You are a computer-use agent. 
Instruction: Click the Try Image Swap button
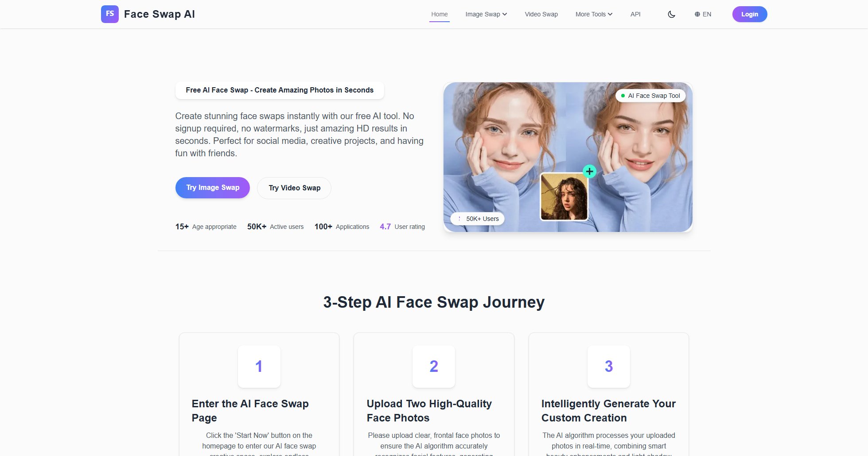[213, 188]
